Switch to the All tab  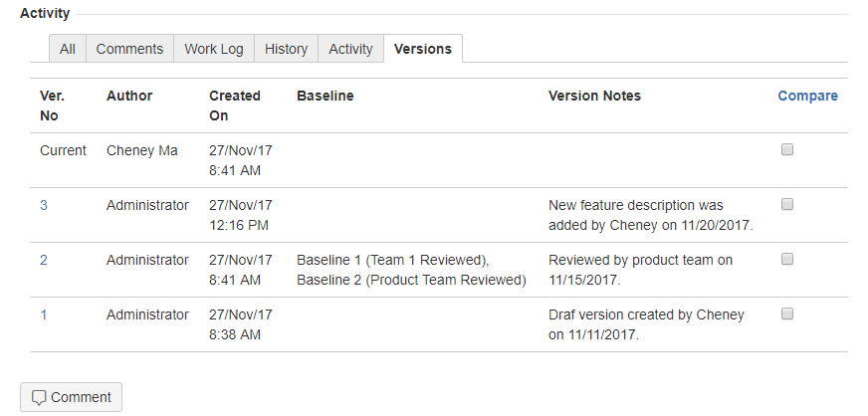pyautogui.click(x=68, y=49)
